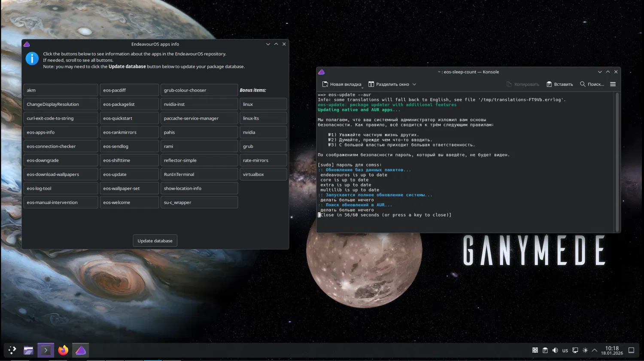Click 'Вставить' to paste in Konsole
644x361 pixels.
[x=559, y=84]
